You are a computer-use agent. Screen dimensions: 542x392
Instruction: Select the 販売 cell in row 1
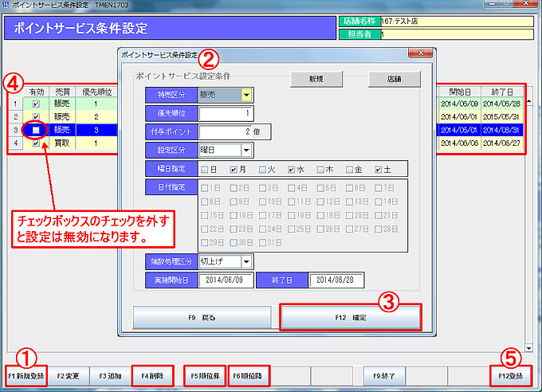62,104
